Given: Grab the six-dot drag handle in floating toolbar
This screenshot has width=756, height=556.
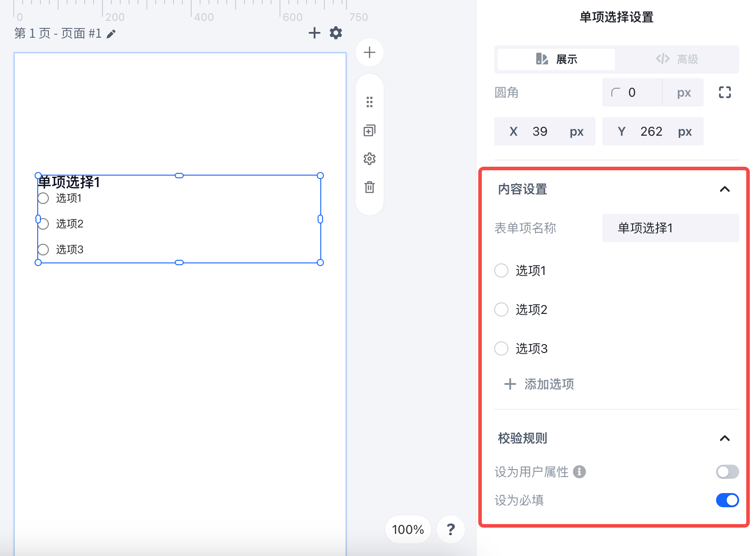Looking at the screenshot, I should pyautogui.click(x=370, y=102).
